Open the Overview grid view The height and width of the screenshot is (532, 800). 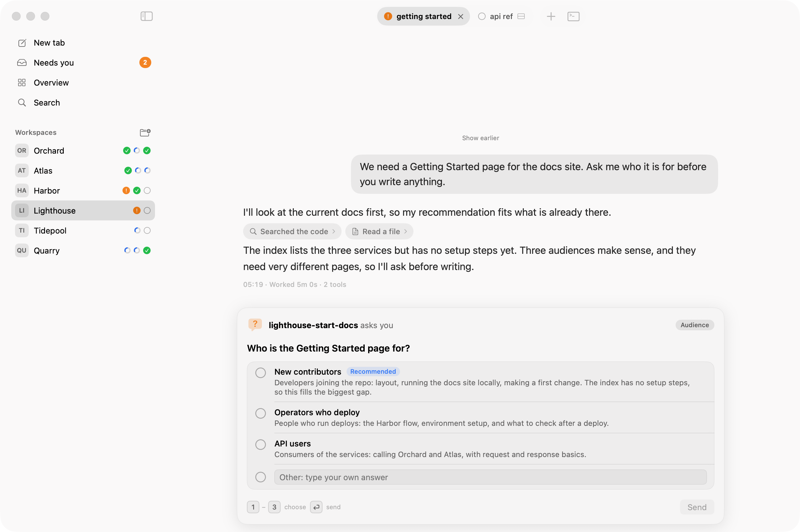pos(83,83)
